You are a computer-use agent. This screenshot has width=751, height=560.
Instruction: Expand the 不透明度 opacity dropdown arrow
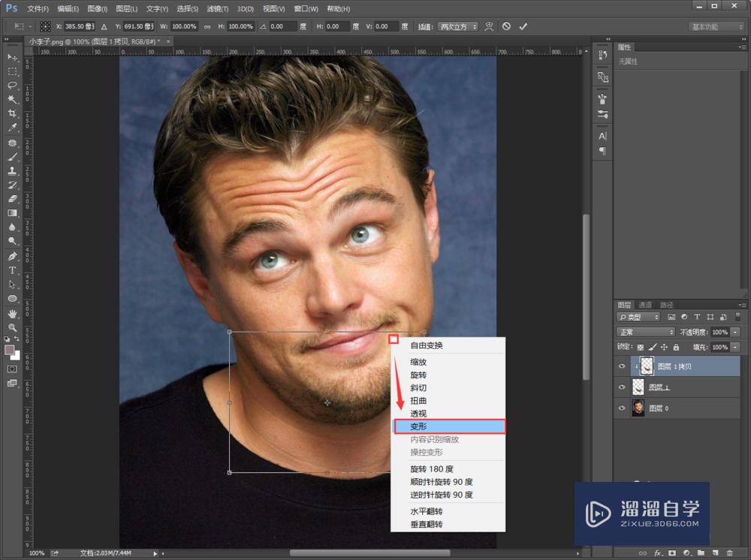(735, 332)
